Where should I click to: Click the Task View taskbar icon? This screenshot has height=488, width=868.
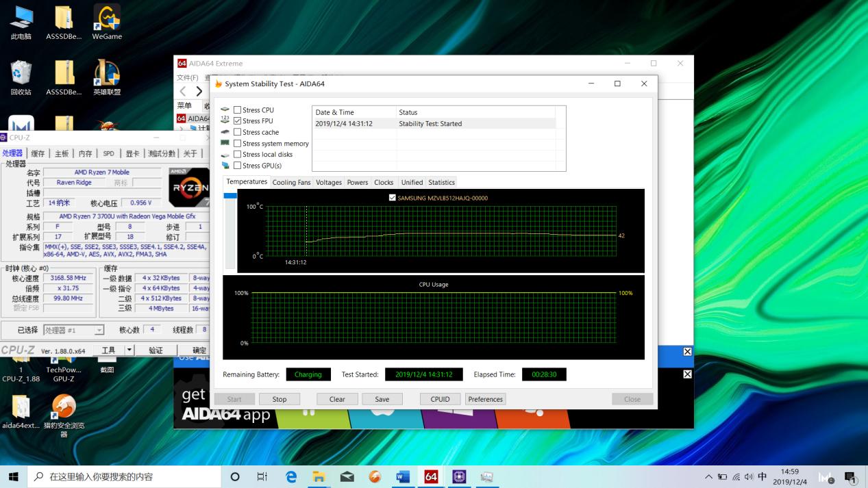tap(262, 476)
